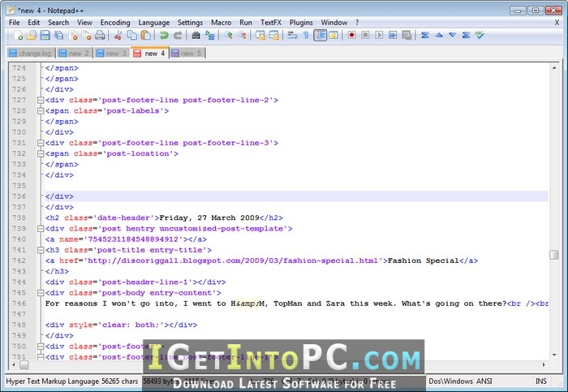Toggle the word wrap toolbar button
Viewport: 568px width, 392px height.
[x=292, y=35]
